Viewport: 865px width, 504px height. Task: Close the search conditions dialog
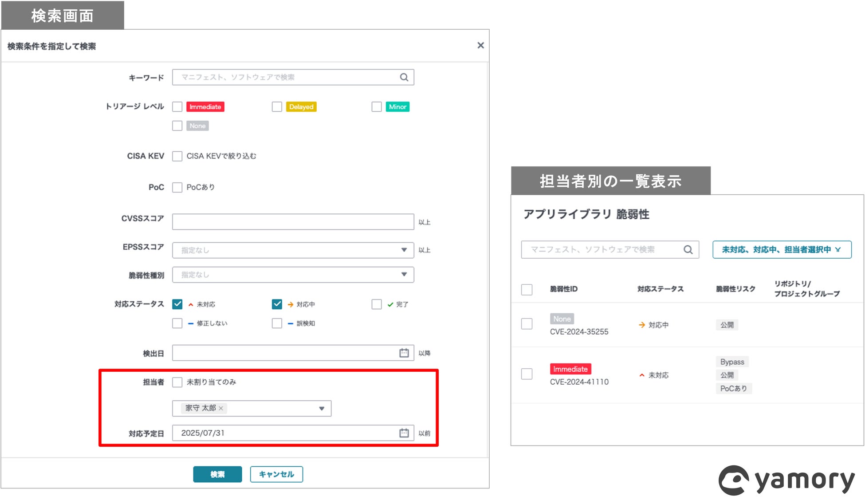point(480,45)
